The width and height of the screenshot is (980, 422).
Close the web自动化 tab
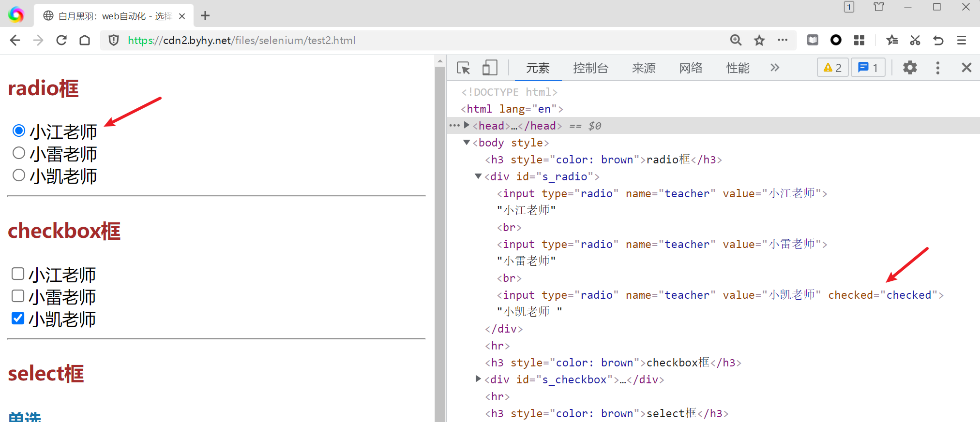click(182, 16)
